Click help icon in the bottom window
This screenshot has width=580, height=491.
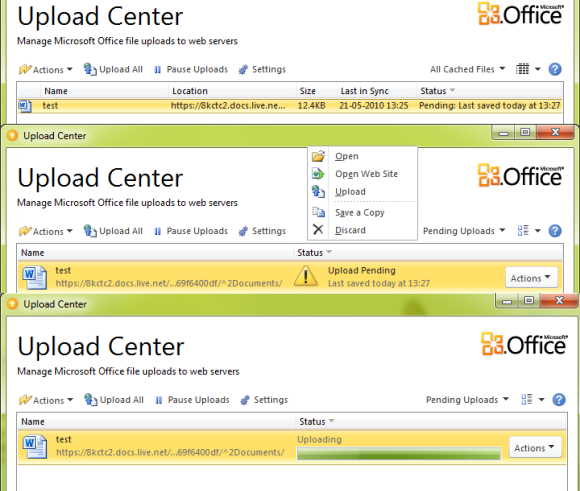point(559,400)
